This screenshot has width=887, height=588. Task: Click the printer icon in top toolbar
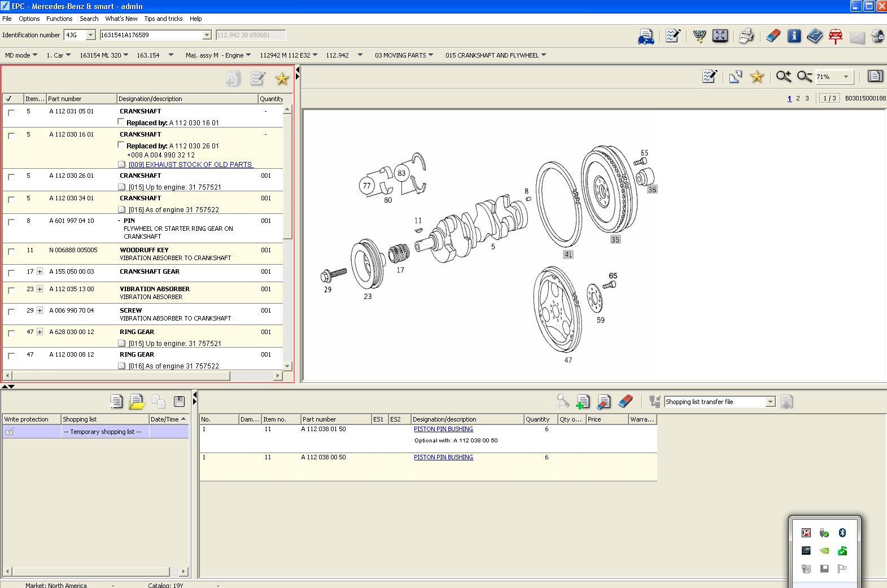point(746,36)
